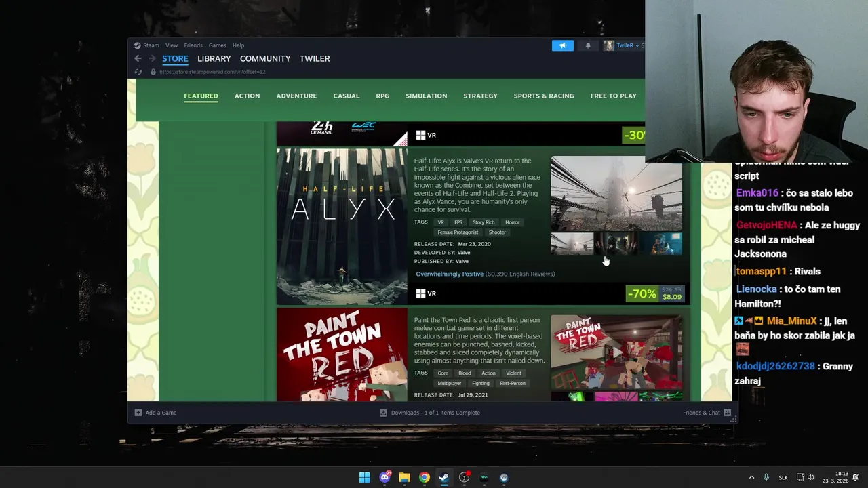Click the First-Person tag
Image resolution: width=868 pixels, height=488 pixels.
[513, 384]
